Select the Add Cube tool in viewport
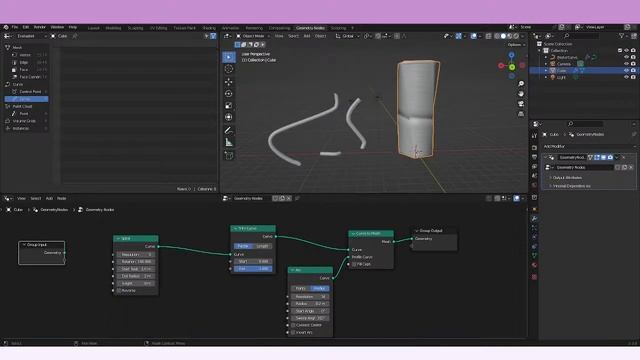This screenshot has height=360, width=640. pyautogui.click(x=229, y=156)
